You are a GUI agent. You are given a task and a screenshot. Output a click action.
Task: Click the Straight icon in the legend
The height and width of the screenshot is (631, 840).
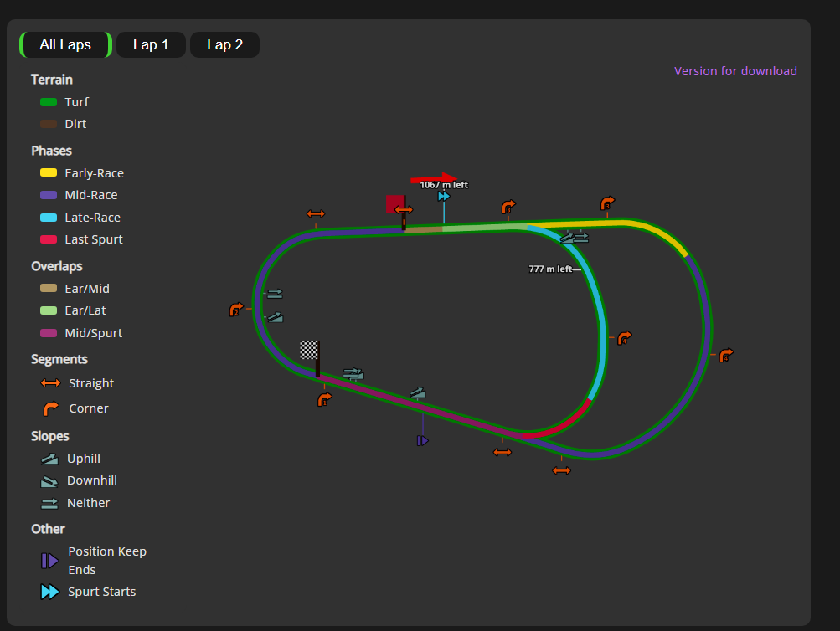tap(51, 383)
